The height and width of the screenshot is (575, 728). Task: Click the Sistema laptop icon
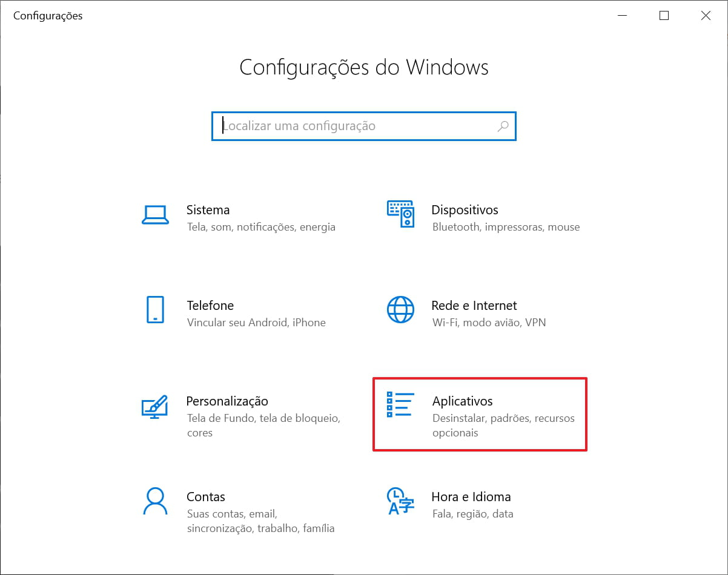tap(155, 214)
